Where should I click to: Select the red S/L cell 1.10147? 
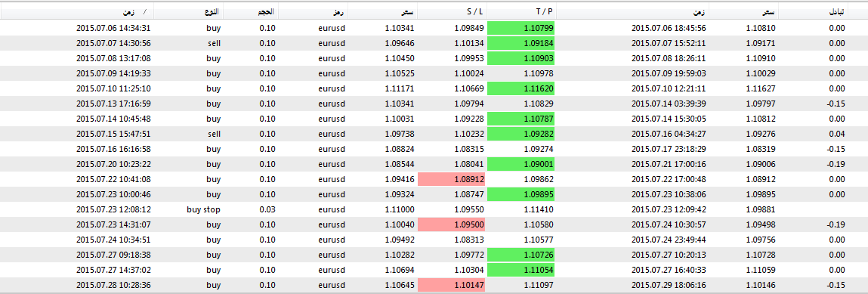pyautogui.click(x=451, y=285)
